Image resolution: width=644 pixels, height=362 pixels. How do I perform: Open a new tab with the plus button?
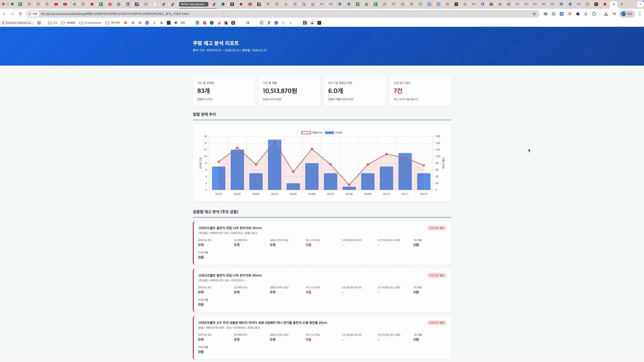click(x=622, y=4)
